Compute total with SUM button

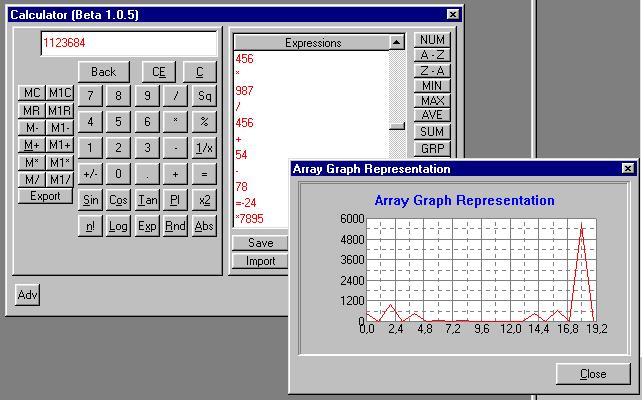[432, 132]
